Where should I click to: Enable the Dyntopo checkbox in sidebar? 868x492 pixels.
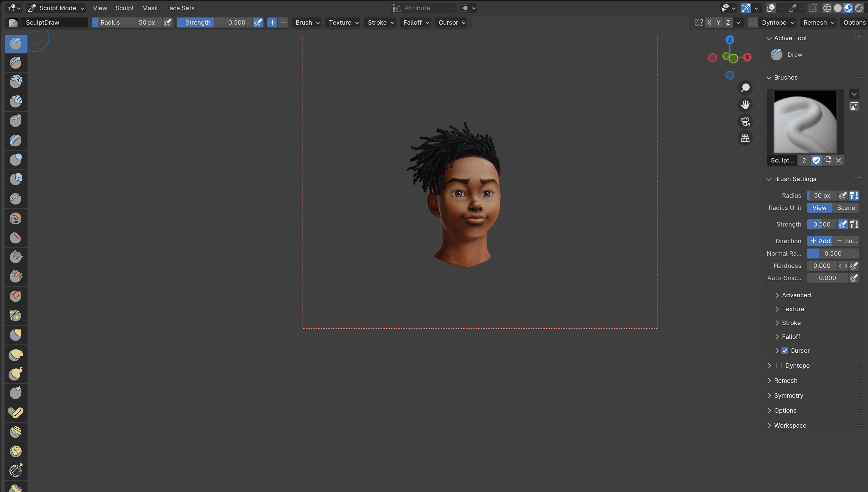pos(778,365)
